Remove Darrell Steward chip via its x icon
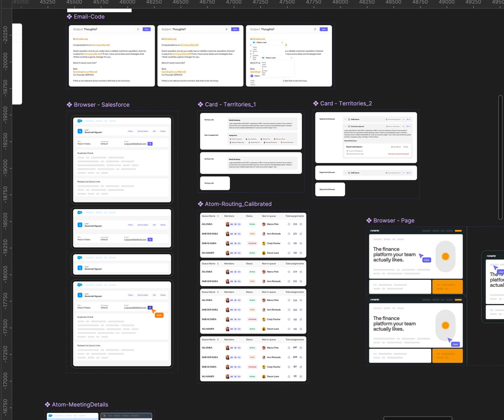The width and height of the screenshot is (504, 420). [x=295, y=143]
